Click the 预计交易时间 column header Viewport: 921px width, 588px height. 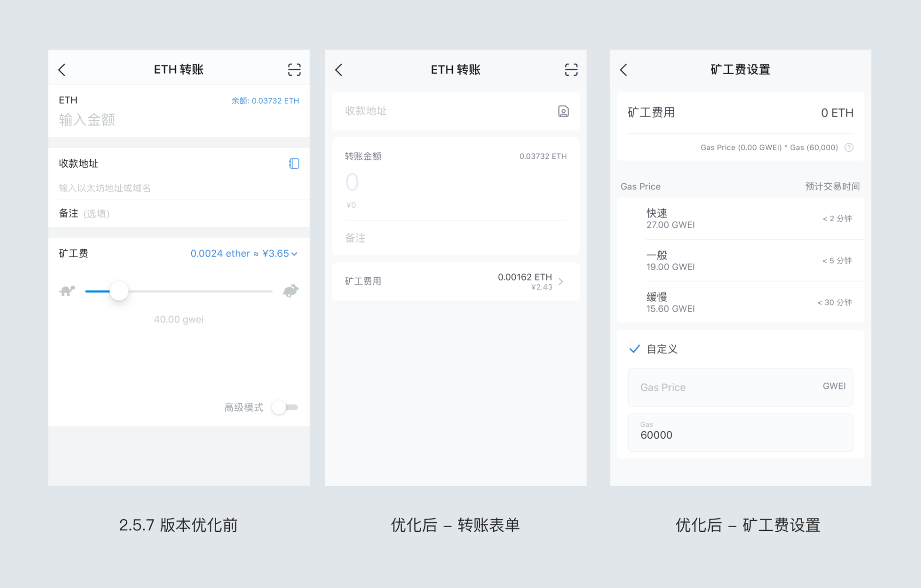[x=832, y=186]
